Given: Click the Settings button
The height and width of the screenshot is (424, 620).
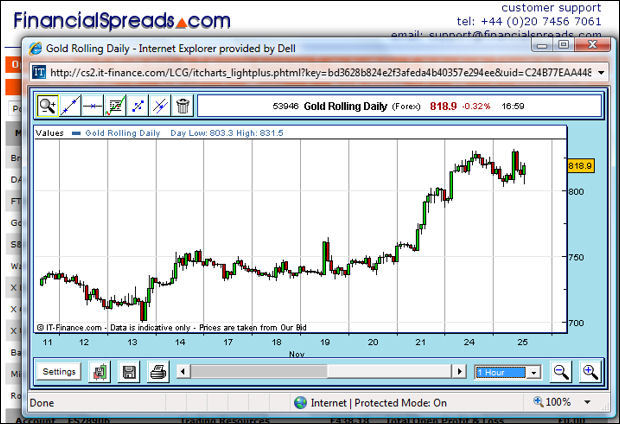Looking at the screenshot, I should 59,372.
